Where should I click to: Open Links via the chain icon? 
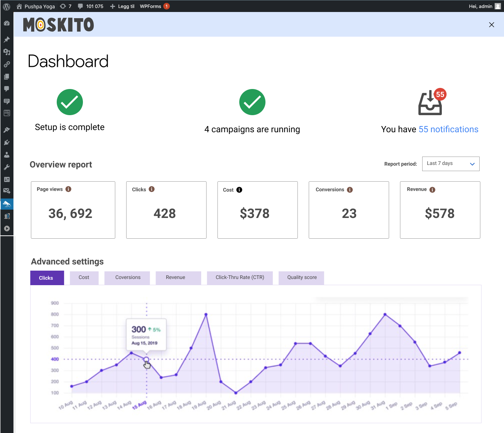[7, 64]
